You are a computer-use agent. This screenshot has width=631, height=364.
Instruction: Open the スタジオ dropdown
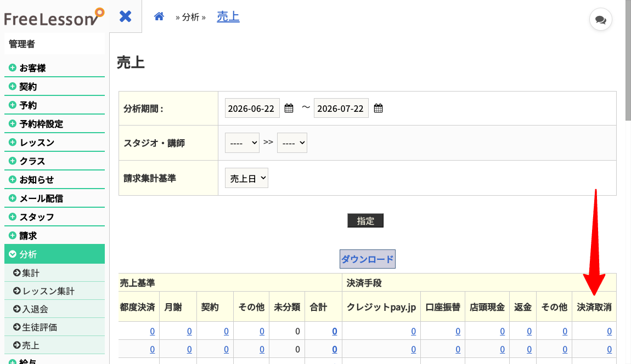point(242,143)
